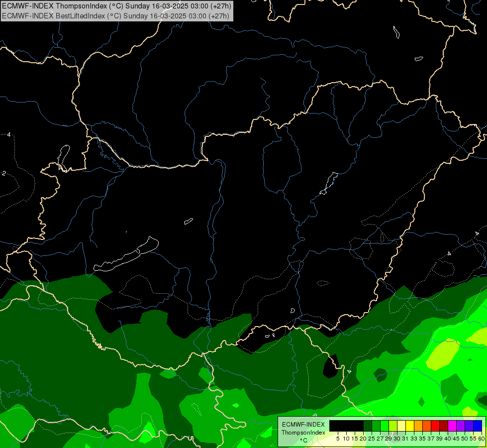Click the legend tick value "37"
Viewport: 487px width, 448px height.
click(431, 439)
